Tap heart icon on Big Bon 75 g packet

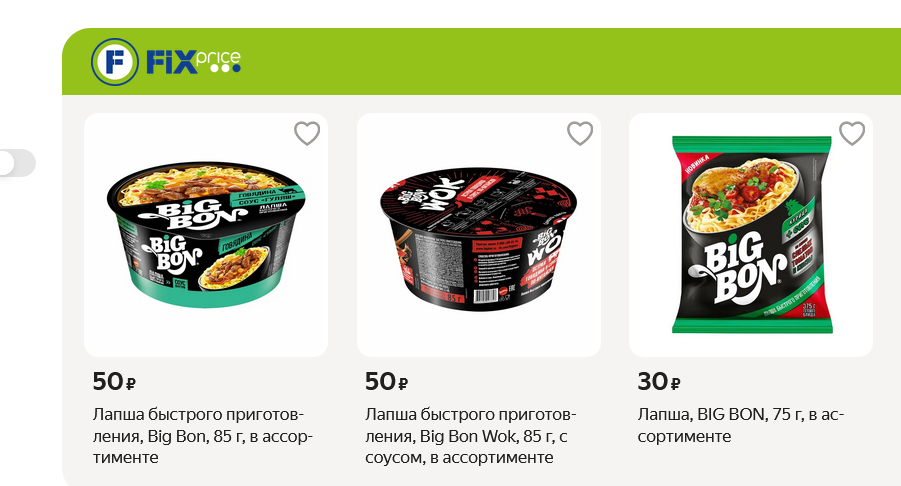(852, 133)
